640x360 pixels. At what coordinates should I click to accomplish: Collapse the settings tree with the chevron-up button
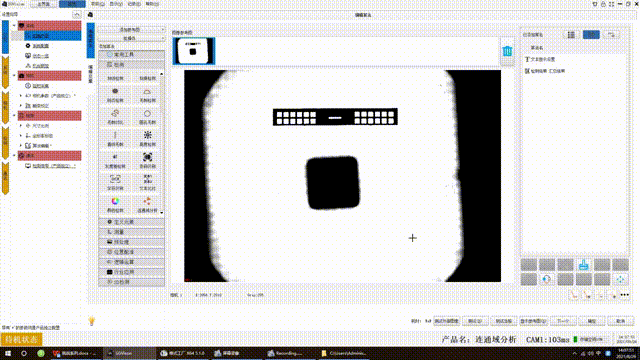(76, 14)
